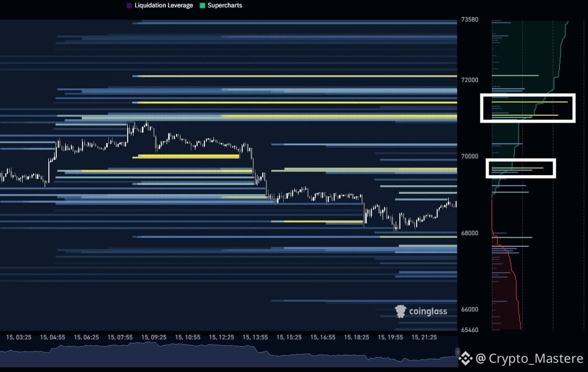Click the 72000 price axis label
Screen dimensions: 588x372
469,80
